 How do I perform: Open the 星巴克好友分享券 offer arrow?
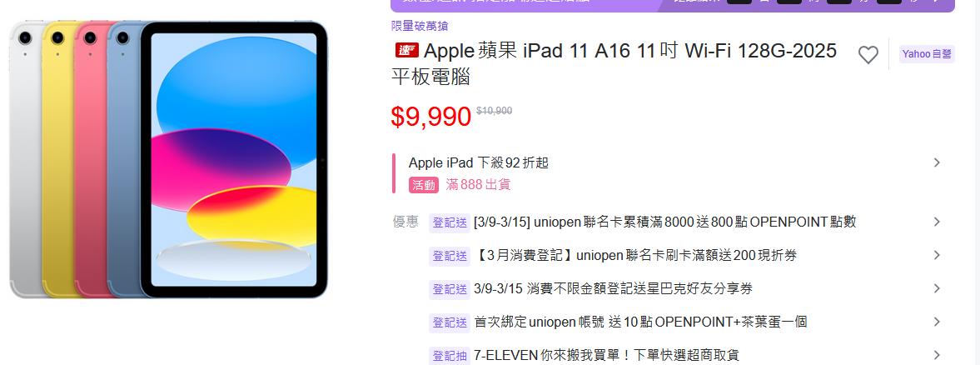click(x=936, y=288)
